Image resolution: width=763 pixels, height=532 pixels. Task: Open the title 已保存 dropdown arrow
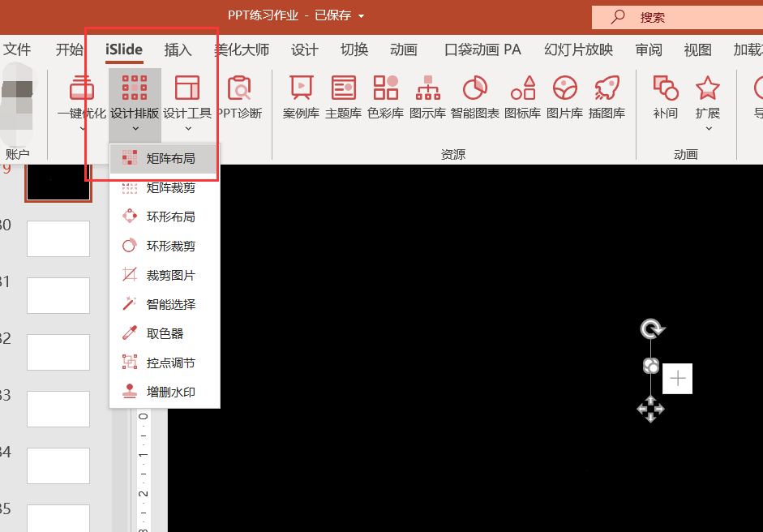click(361, 16)
